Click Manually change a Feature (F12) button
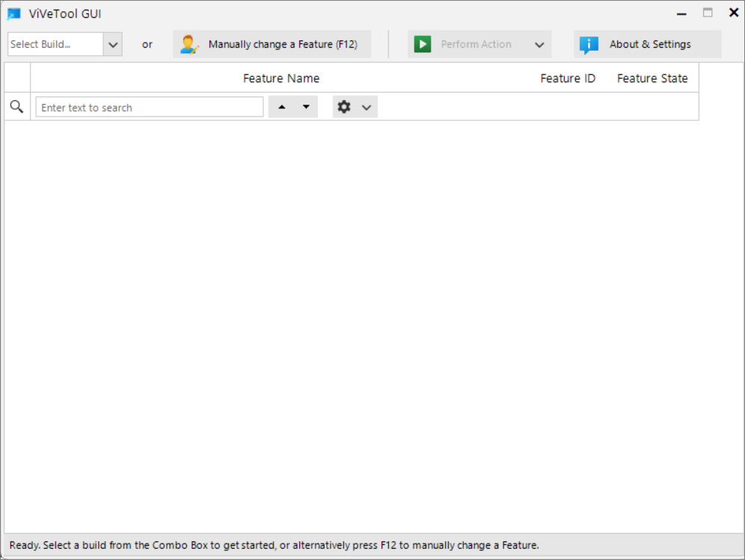This screenshot has width=745, height=560. tap(272, 45)
